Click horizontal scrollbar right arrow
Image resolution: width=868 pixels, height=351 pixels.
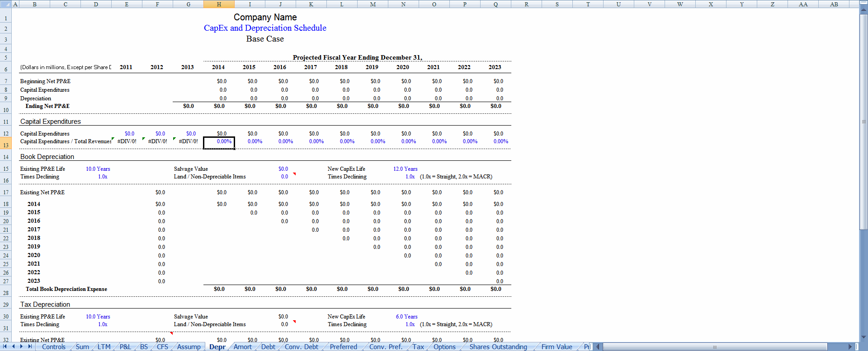click(x=850, y=347)
